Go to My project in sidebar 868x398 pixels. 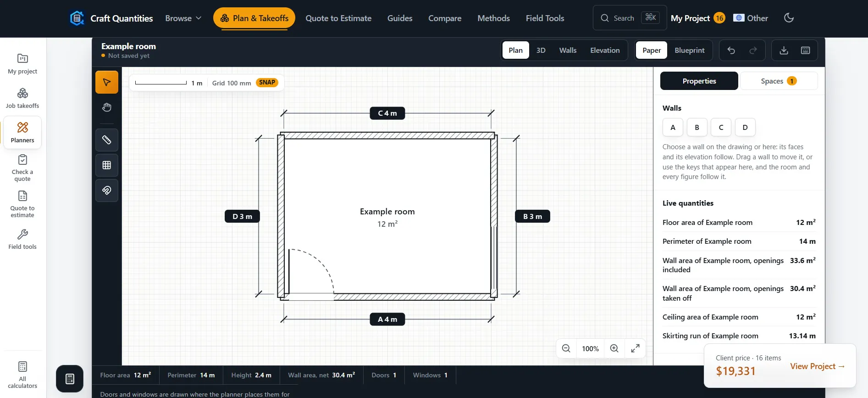pos(22,64)
